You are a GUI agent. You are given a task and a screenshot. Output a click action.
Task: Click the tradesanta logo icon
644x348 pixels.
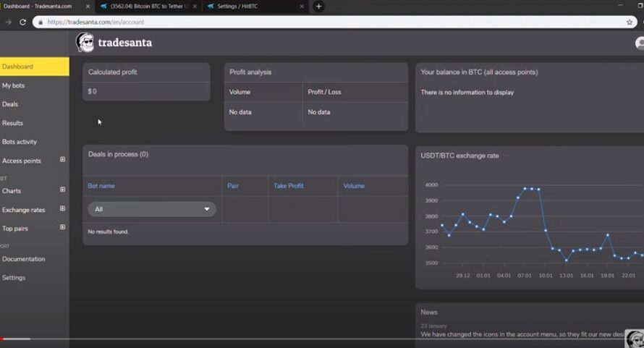pyautogui.click(x=85, y=42)
